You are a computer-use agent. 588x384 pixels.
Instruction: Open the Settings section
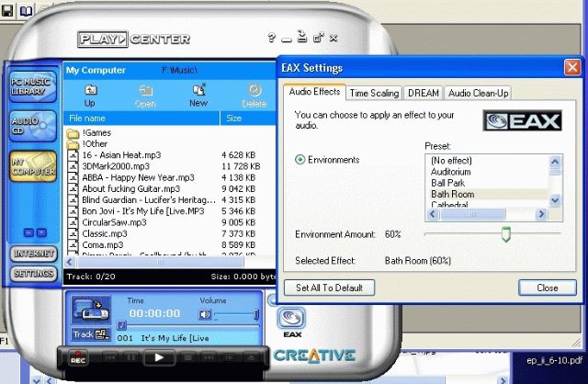tap(33, 274)
